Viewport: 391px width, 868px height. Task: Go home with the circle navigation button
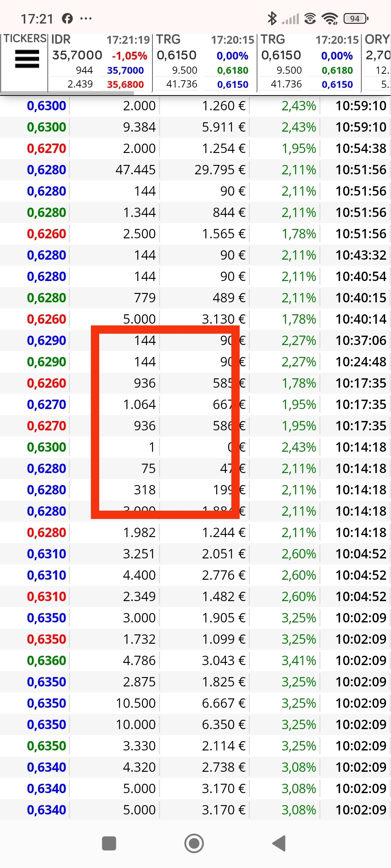(x=194, y=843)
